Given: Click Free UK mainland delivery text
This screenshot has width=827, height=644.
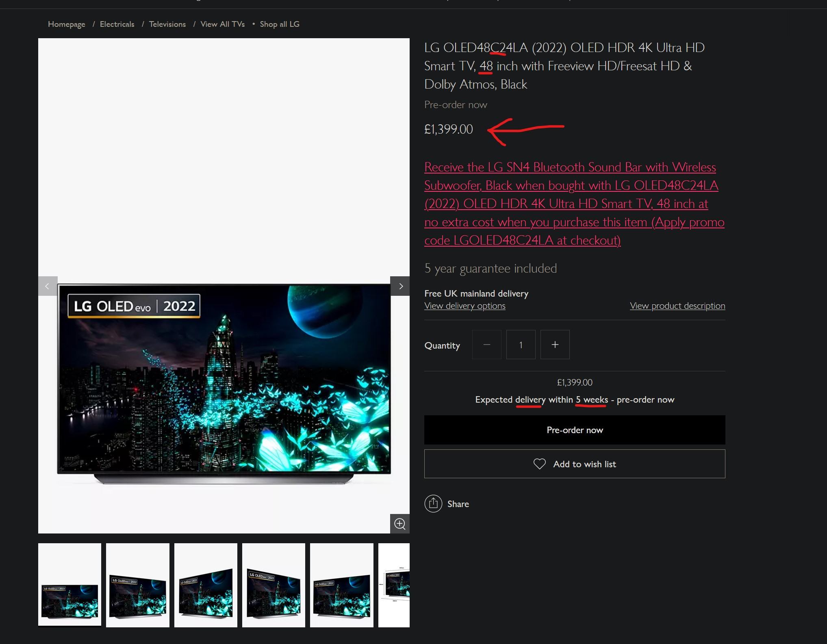Looking at the screenshot, I should pyautogui.click(x=476, y=293).
